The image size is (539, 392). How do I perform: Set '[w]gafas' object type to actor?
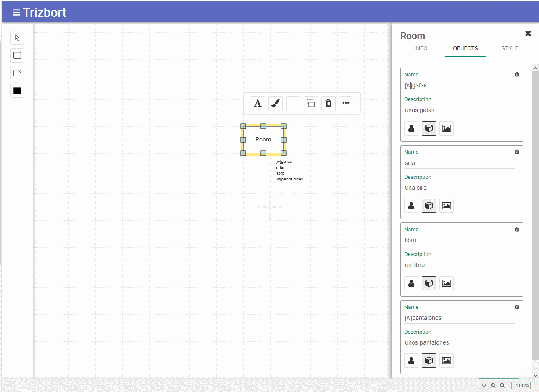(x=411, y=128)
